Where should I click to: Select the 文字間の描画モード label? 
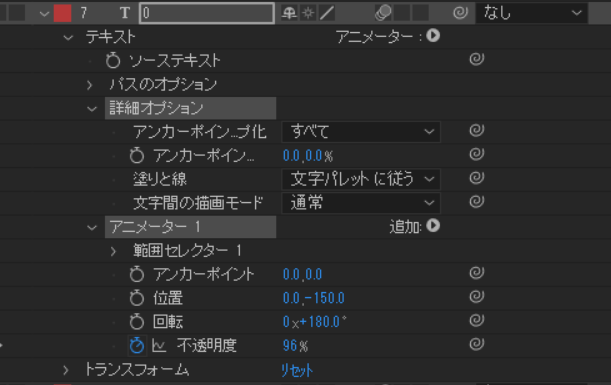[198, 203]
